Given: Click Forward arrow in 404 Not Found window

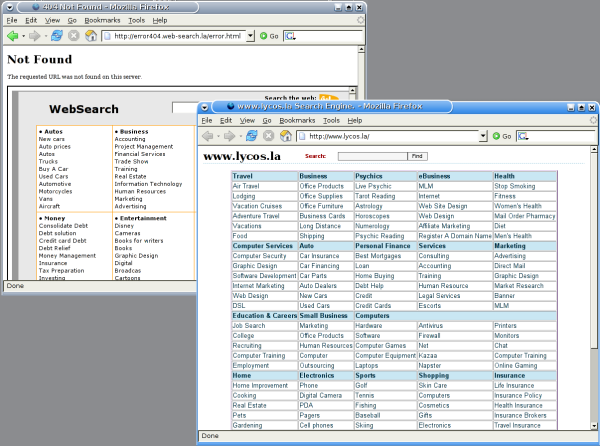Looking at the screenshot, I should point(34,36).
